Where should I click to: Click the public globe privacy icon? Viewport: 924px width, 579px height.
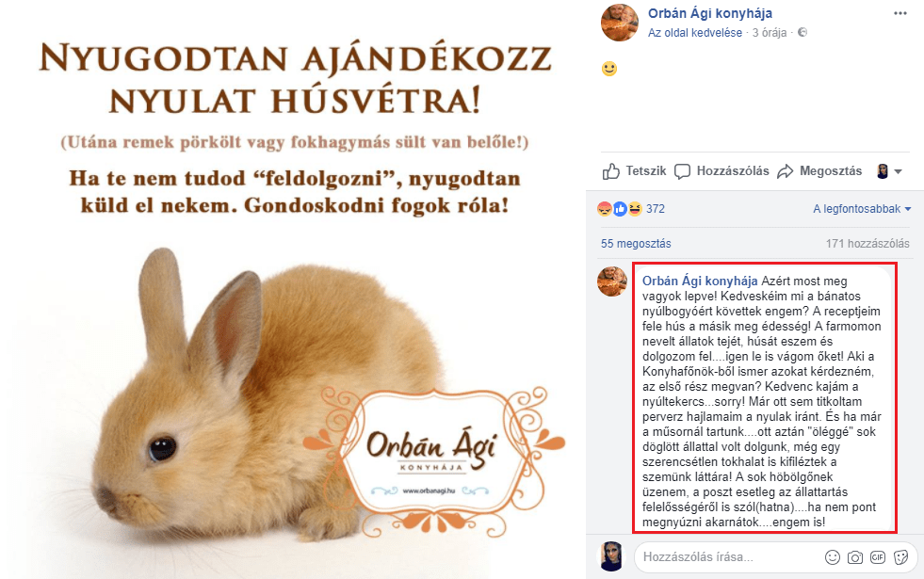(x=802, y=32)
